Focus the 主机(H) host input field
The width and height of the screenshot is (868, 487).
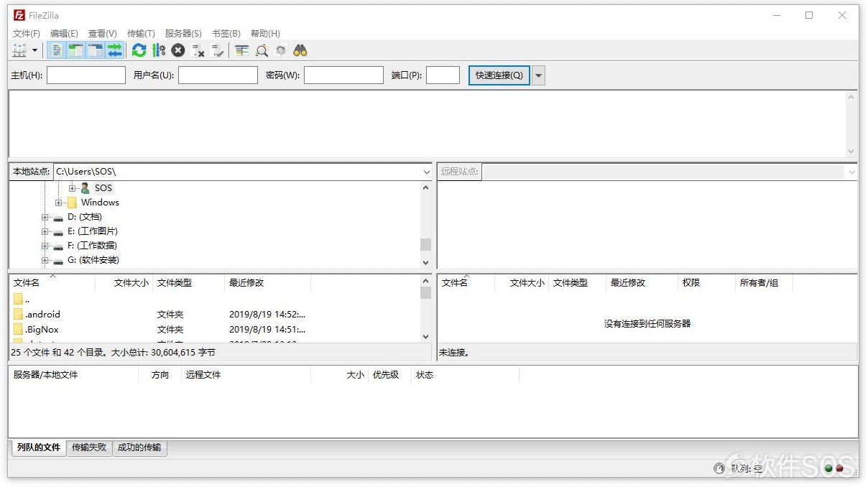(86, 75)
